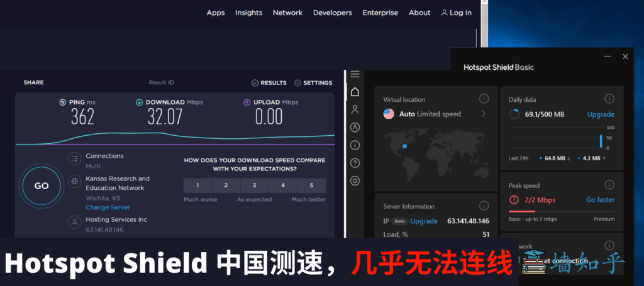Open the Network menu item
Screen dimensions: 644x286
tap(287, 13)
